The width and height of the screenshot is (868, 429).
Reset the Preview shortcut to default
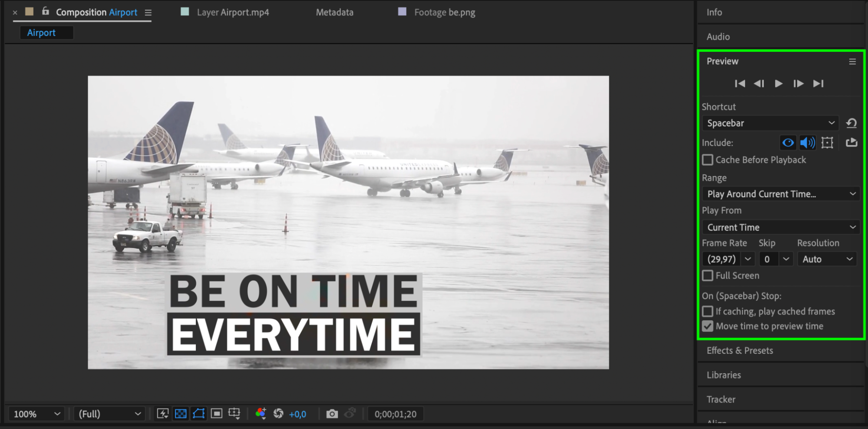click(x=851, y=123)
